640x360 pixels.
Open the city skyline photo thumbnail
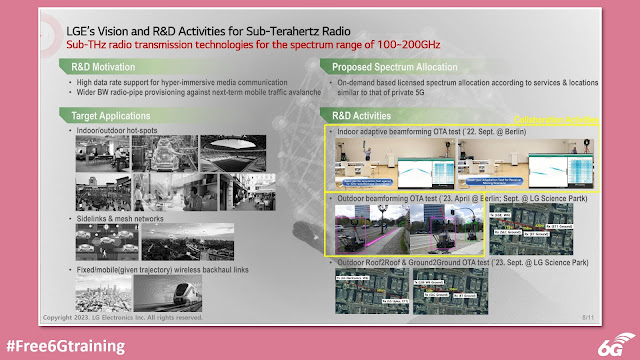(104, 293)
